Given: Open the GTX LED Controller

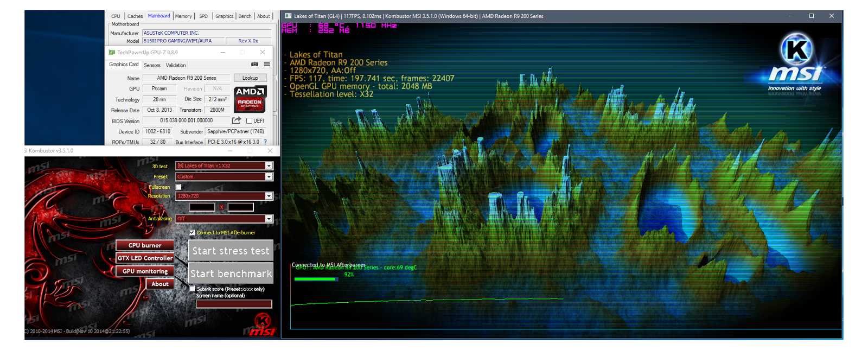Looking at the screenshot, I should point(145,258).
